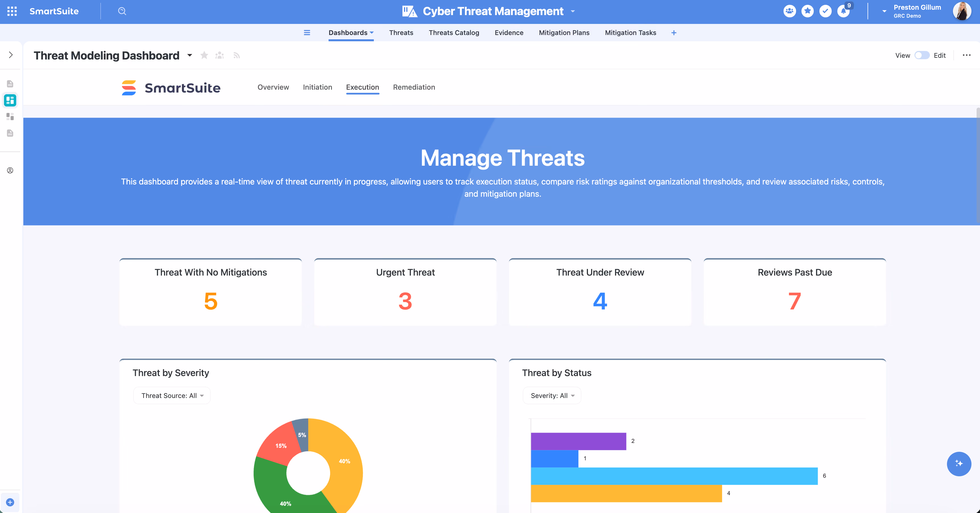
Task: Open favorites star icon in top bar
Action: [x=807, y=11]
